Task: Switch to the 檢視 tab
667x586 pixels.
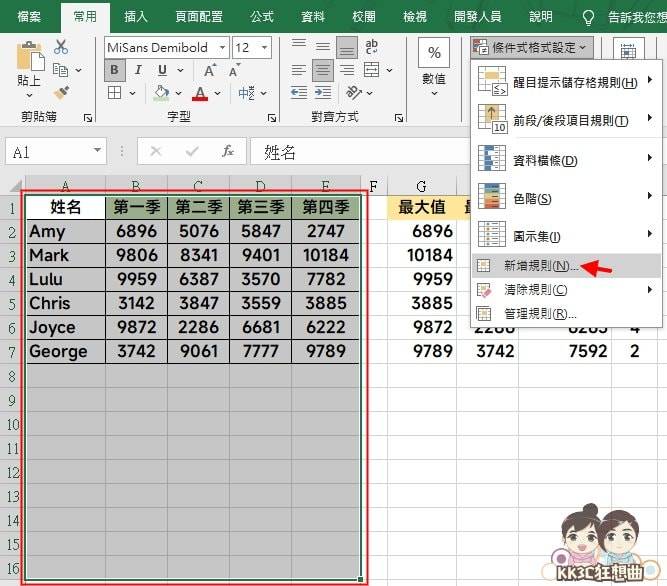Action: 415,17
